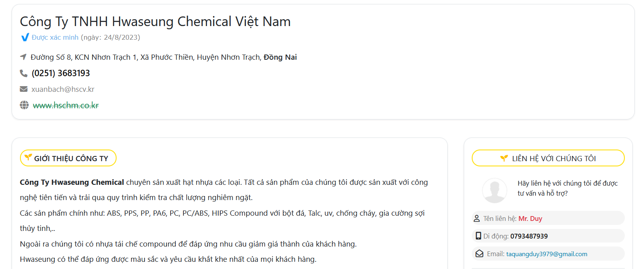The height and width of the screenshot is (269, 644).
Task: Click the contact avatar placeholder image
Action: coord(495,190)
